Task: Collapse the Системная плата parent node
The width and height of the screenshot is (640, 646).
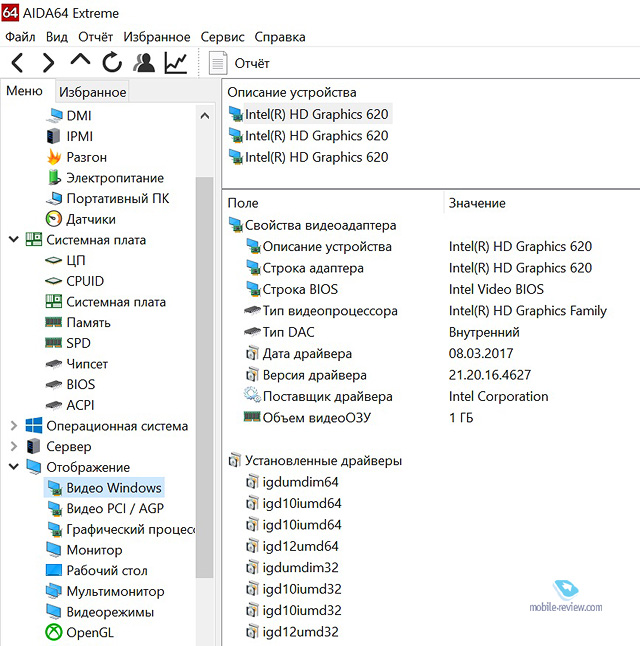Action: point(14,239)
